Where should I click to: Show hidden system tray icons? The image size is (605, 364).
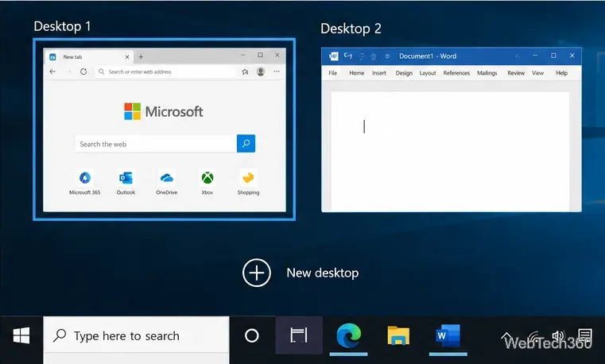tap(506, 337)
